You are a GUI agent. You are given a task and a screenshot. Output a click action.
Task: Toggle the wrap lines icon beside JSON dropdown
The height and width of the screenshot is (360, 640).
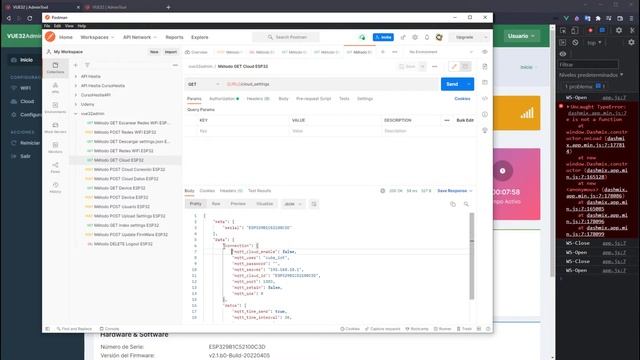click(x=314, y=204)
